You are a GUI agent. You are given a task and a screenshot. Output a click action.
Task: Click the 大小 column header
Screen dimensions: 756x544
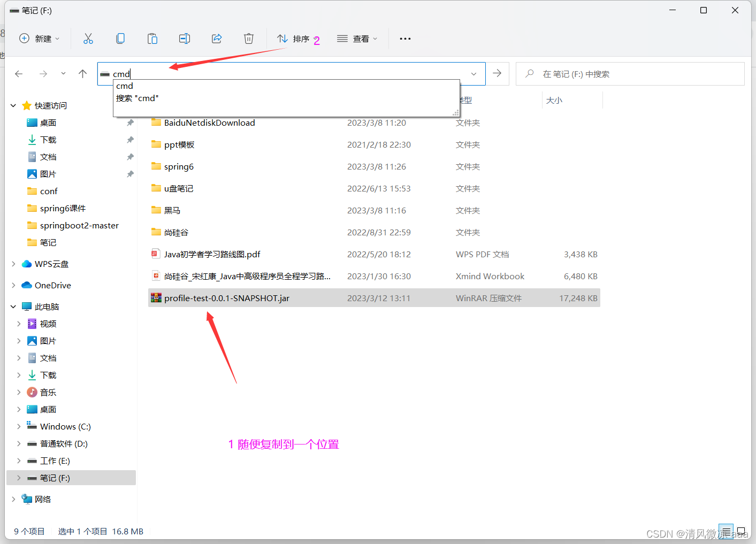(x=554, y=100)
